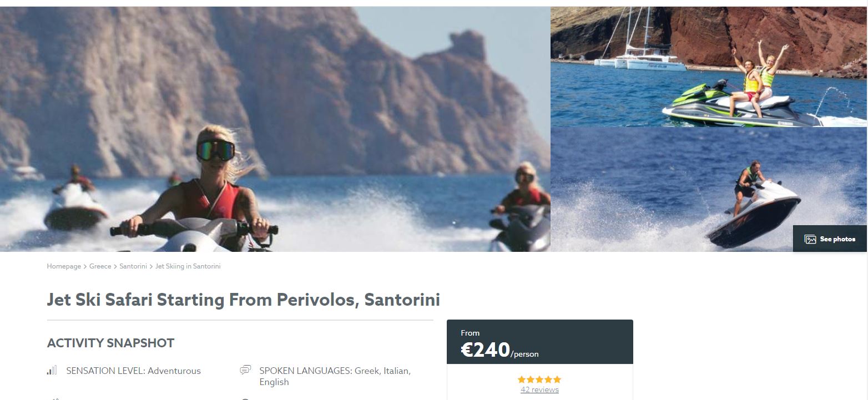Go to Homepage breadcrumb link
Image resolution: width=868 pixels, height=400 pixels.
tap(64, 266)
